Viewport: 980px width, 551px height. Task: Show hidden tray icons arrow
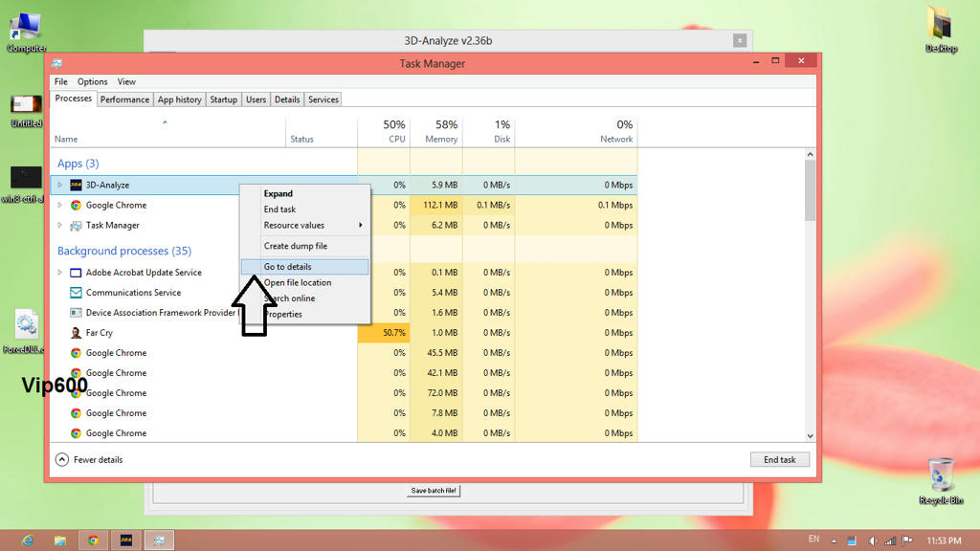tap(834, 541)
